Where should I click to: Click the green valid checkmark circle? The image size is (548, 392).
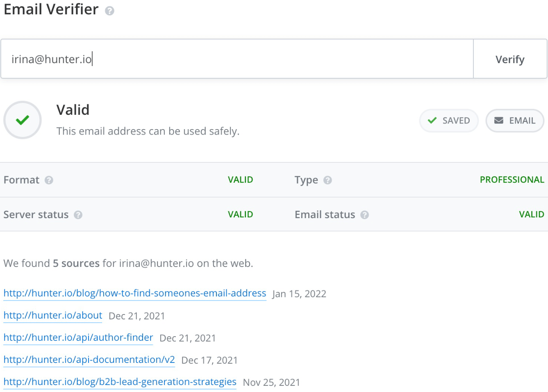click(23, 120)
